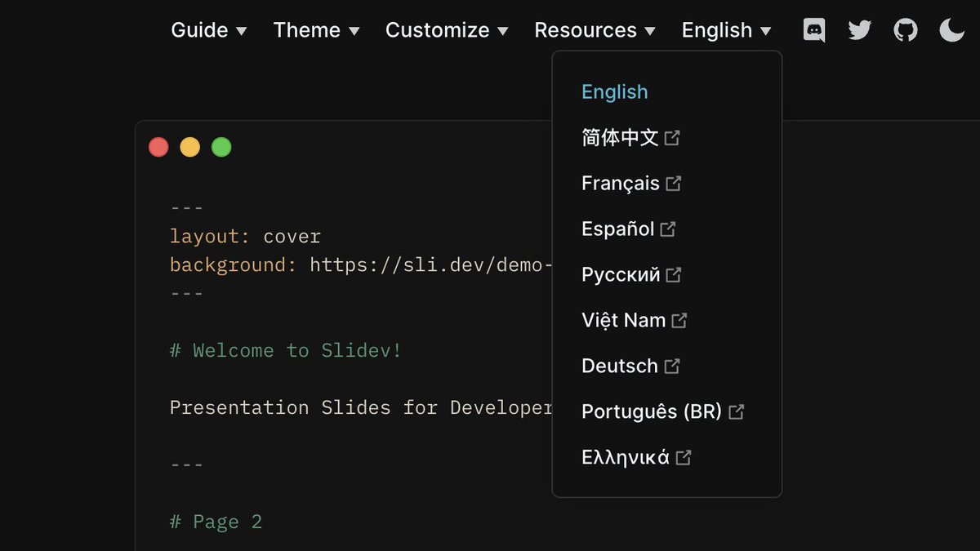The height and width of the screenshot is (551, 980).
Task: Expand the Customize dropdown menu
Action: click(x=447, y=30)
